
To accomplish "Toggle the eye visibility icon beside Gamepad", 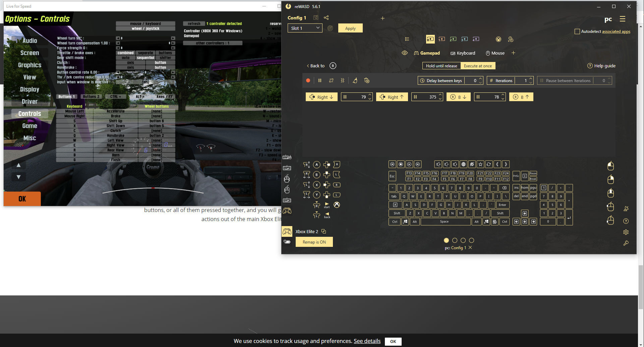I will 405,53.
